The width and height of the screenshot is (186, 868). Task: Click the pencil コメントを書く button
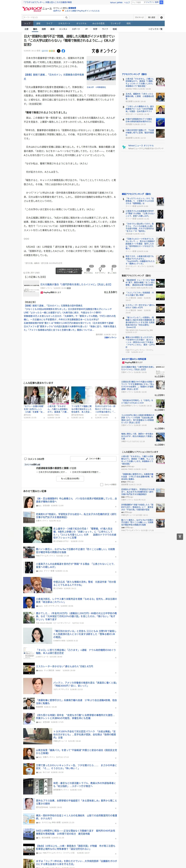click(93, 459)
